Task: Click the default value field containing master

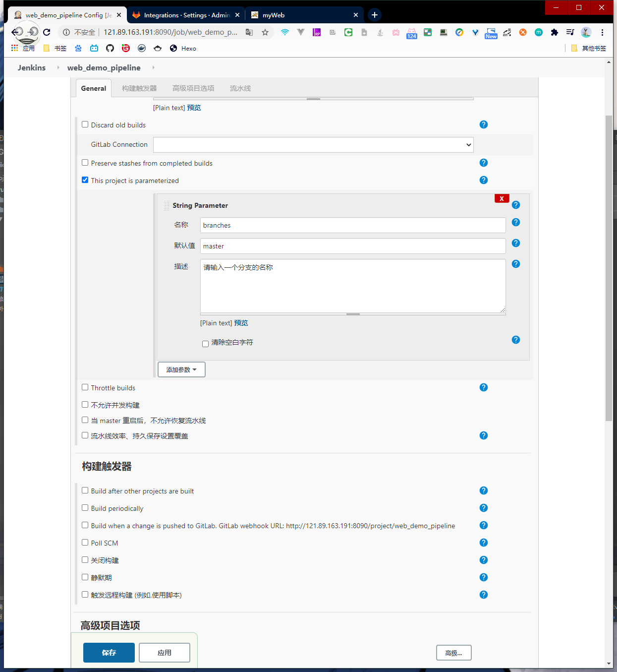Action: [353, 246]
